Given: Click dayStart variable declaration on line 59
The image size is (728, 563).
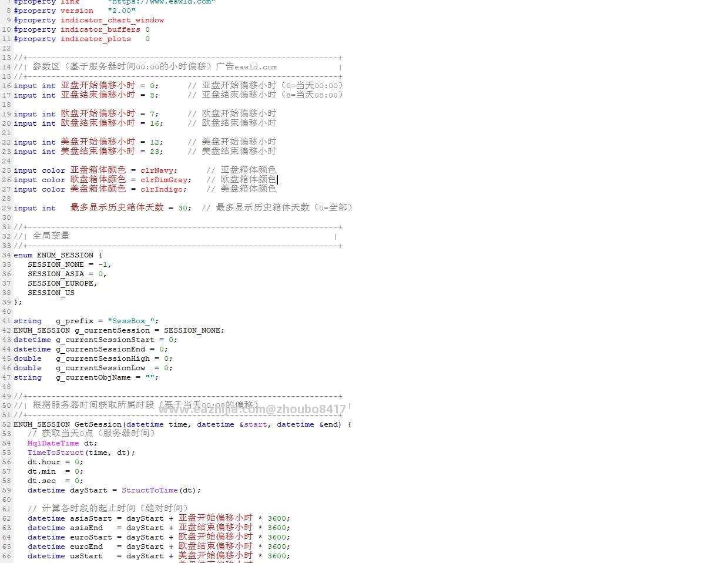Looking at the screenshot, I should point(89,490).
